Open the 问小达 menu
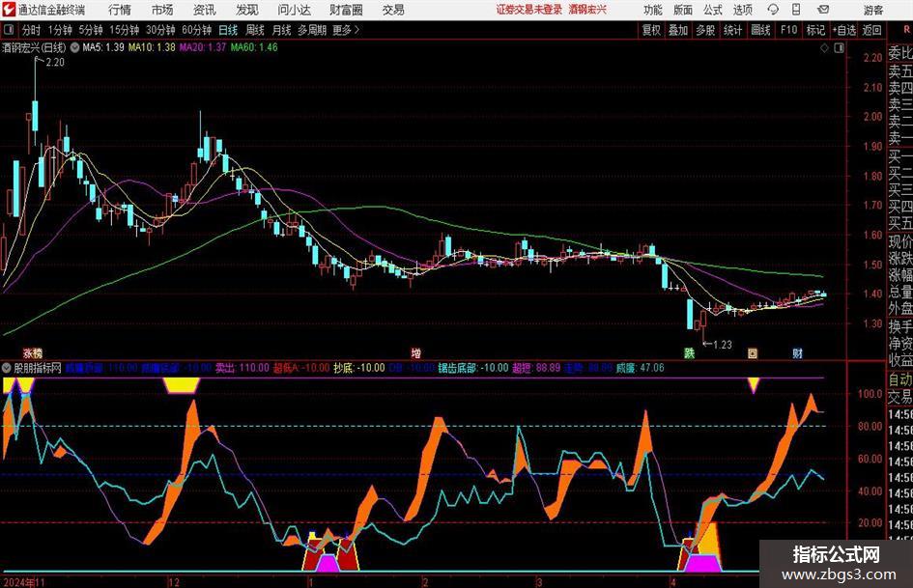Image resolution: width=913 pixels, height=588 pixels. (294, 10)
